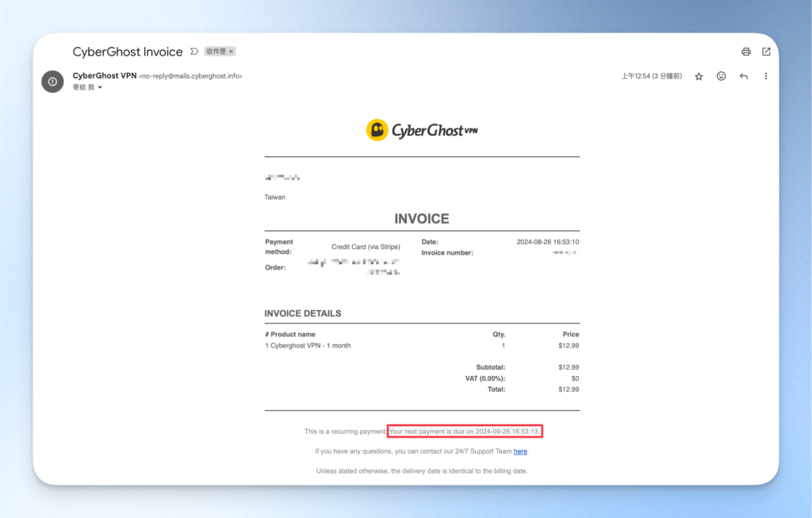Open email in new window
The width and height of the screenshot is (812, 518).
[x=766, y=52]
